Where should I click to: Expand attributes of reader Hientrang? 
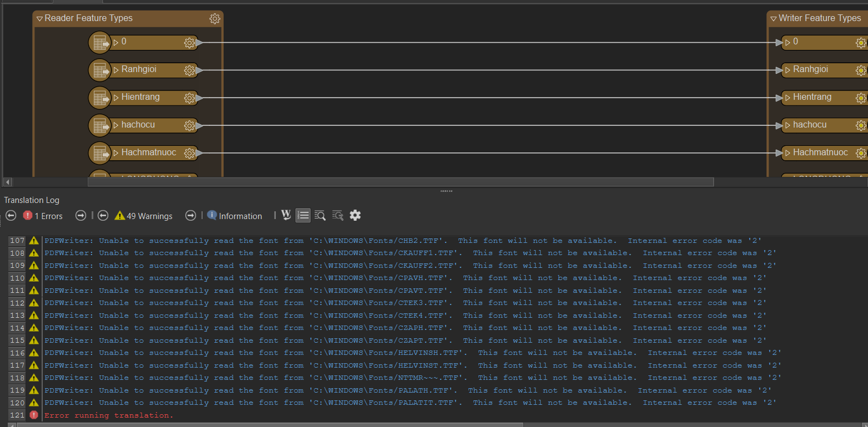point(116,98)
